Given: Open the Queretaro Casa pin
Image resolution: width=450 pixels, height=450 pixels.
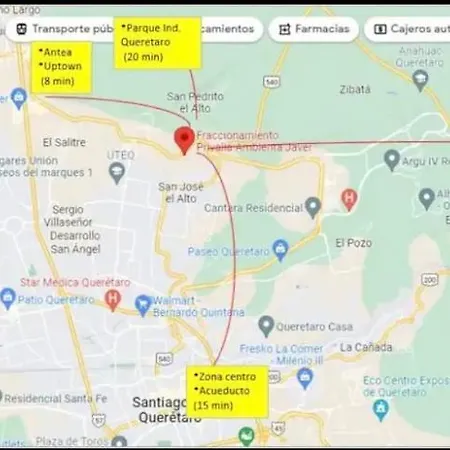Looking at the screenshot, I should 266,326.
